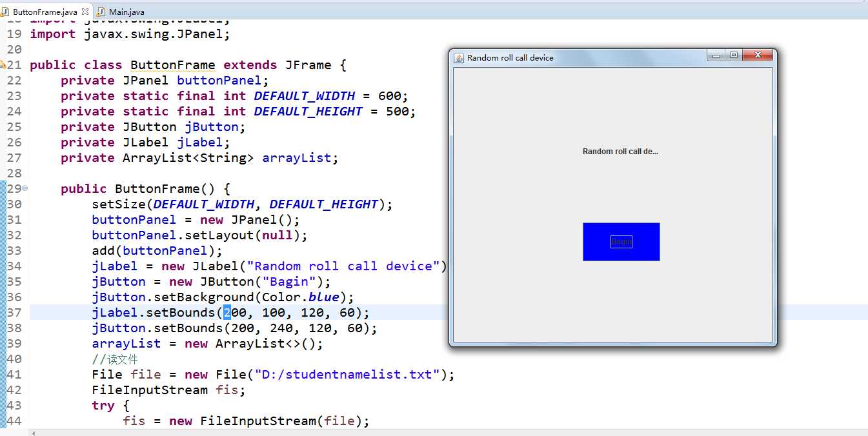Click 'new FileInputStream(file)' on line 44
Viewport: 868px width, 436px height.
pos(265,421)
